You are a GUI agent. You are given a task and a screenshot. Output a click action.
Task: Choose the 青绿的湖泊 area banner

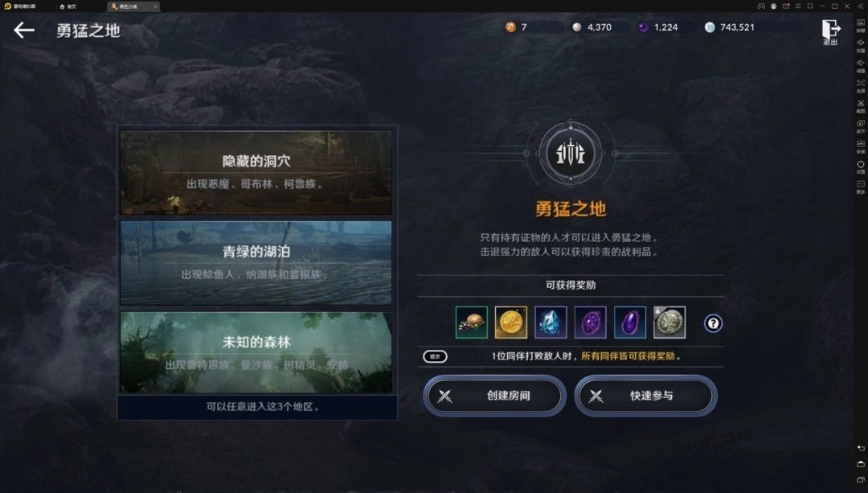click(x=256, y=262)
